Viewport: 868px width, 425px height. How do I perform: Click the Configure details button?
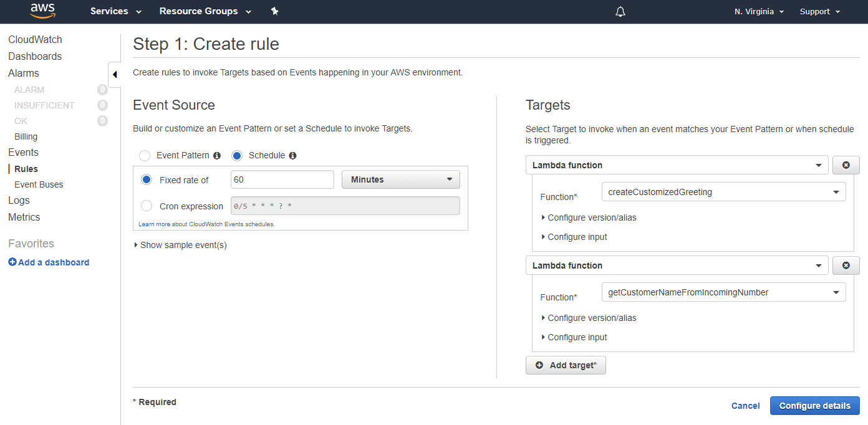(x=814, y=405)
